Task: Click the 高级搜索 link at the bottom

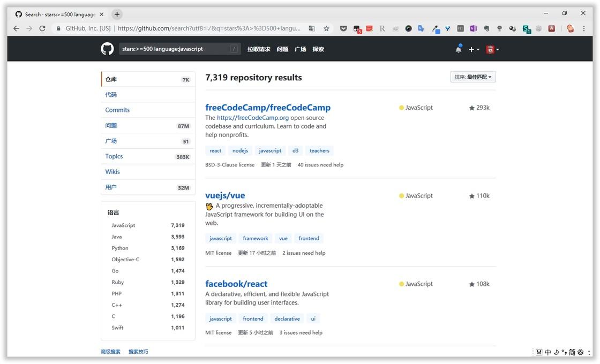Action: (110, 352)
